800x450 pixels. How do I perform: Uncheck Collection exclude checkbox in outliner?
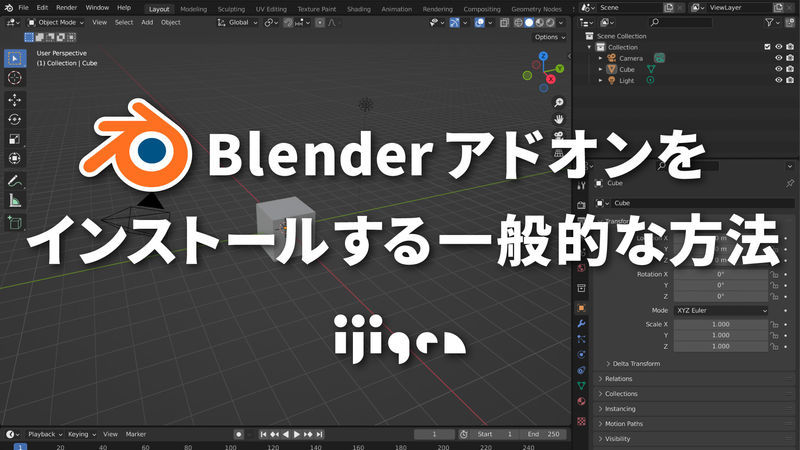pos(767,47)
